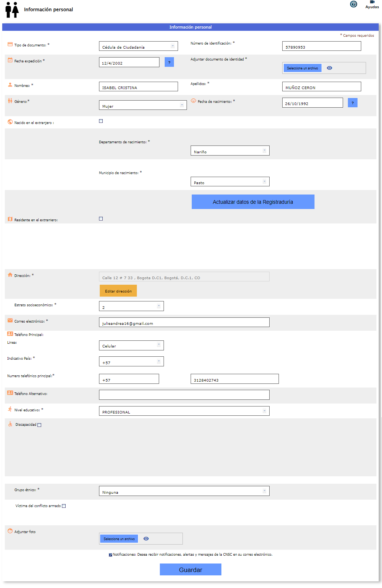
Task: Mark Víctima del conflicto armado checkbox
Action: (64, 506)
